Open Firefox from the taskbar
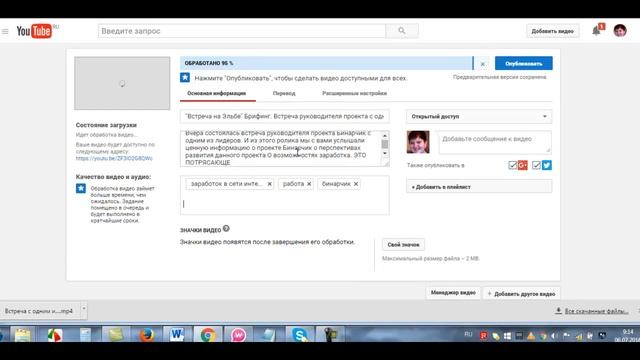Image resolution: width=640 pixels, height=360 pixels. coord(146,335)
